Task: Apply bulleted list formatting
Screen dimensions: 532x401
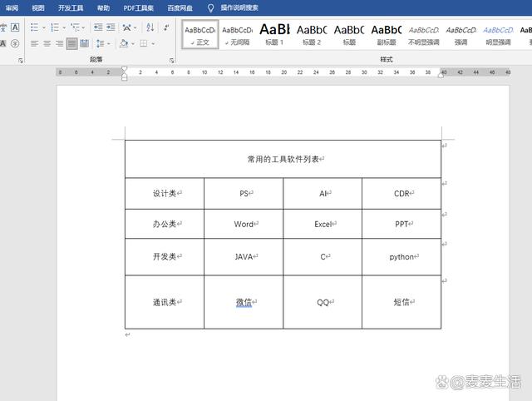Action: (x=34, y=27)
